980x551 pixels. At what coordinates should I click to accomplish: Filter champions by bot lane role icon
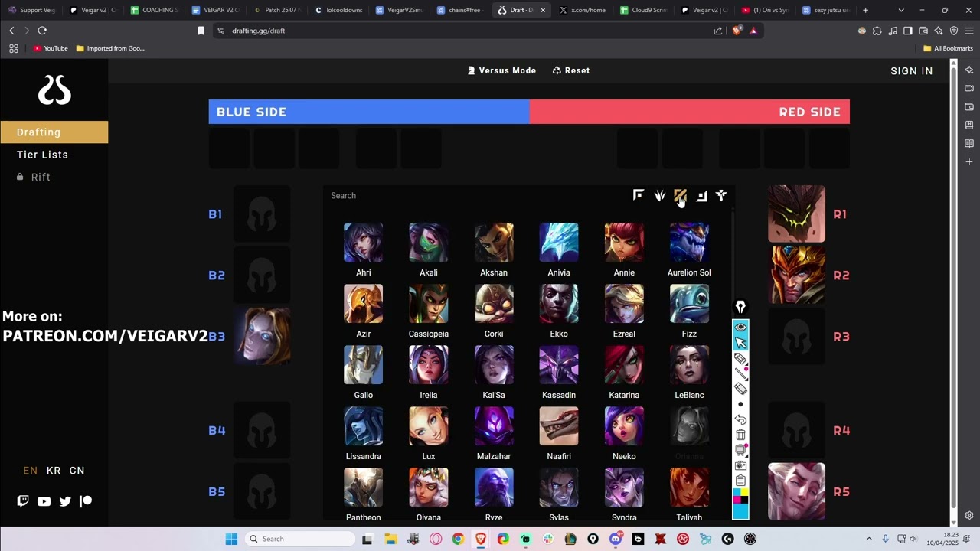[701, 196]
